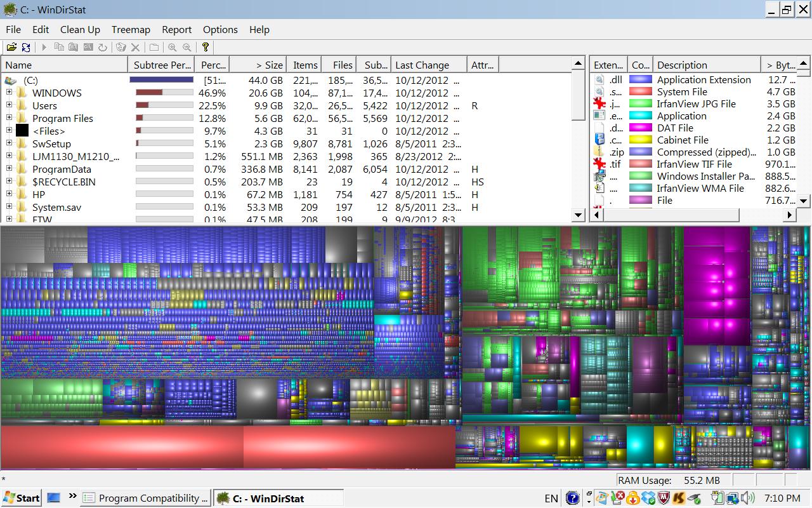This screenshot has width=812, height=508.
Task: Open the Options menu
Action: tap(220, 29)
